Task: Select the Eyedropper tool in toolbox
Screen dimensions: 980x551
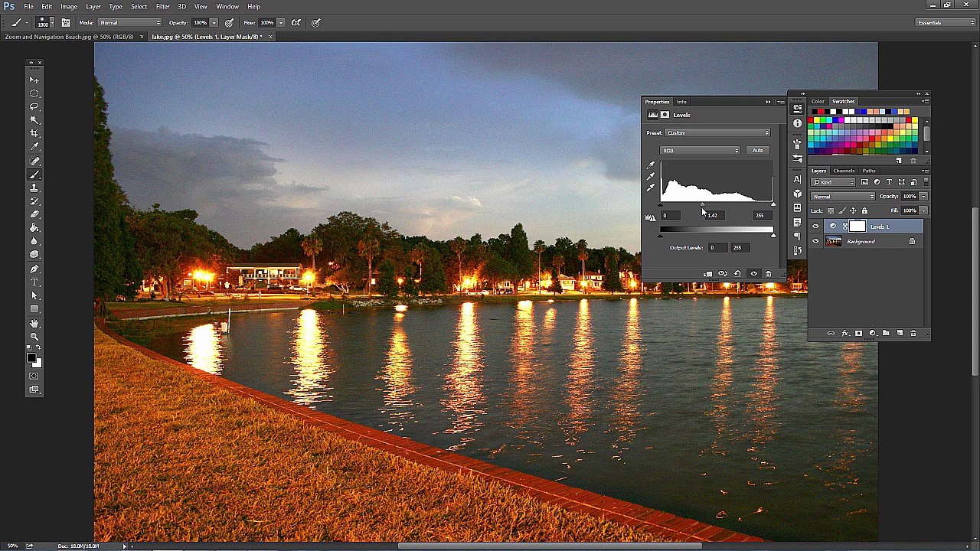Action: coord(34,147)
